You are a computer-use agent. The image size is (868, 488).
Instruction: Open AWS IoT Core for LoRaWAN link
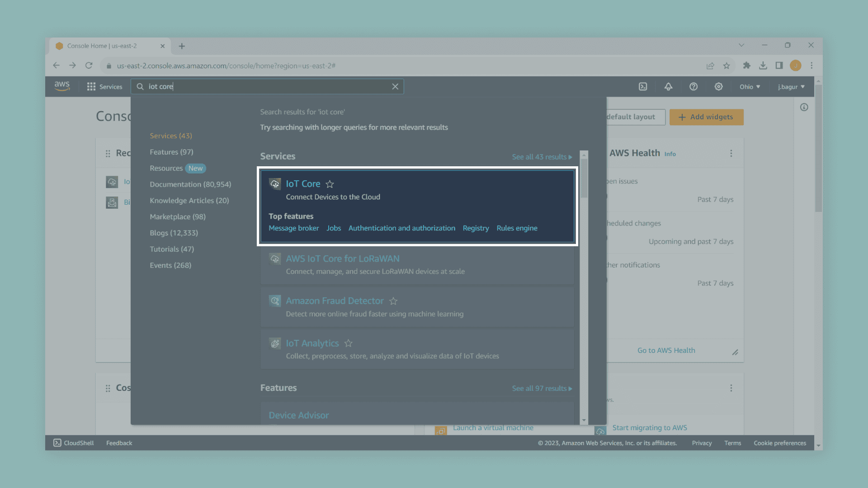343,259
